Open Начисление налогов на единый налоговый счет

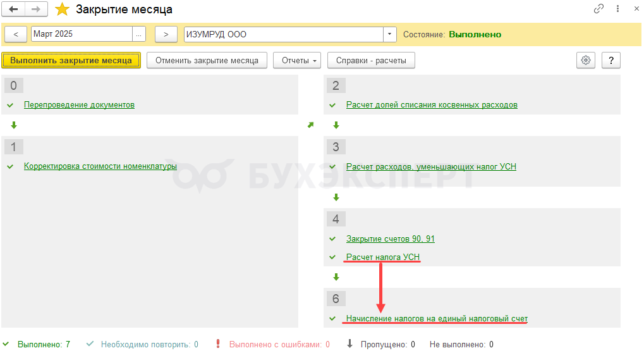[x=437, y=318]
